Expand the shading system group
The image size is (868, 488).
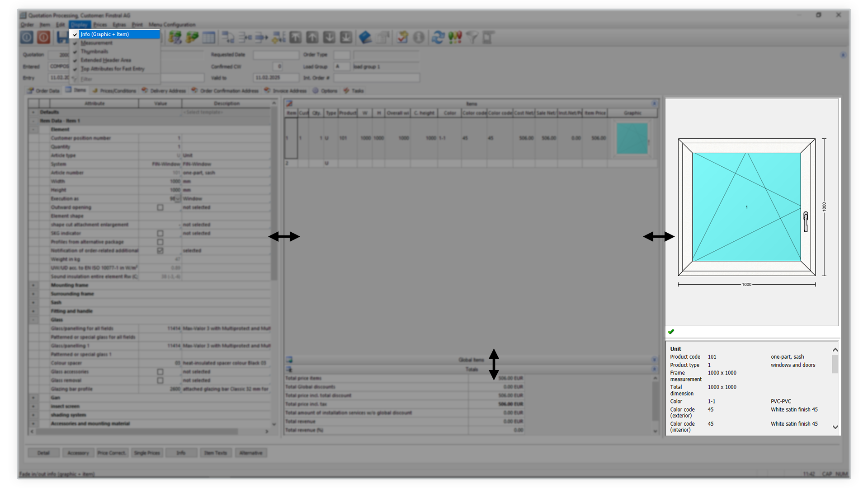(33, 415)
